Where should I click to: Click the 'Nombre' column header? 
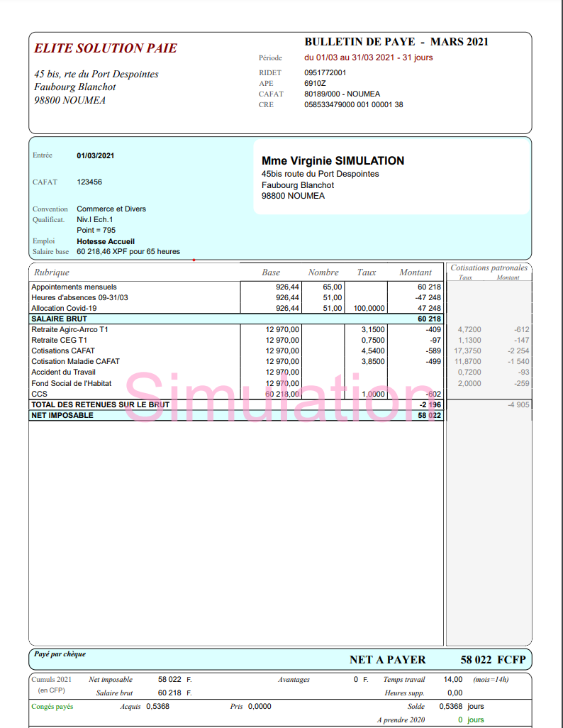(323, 272)
